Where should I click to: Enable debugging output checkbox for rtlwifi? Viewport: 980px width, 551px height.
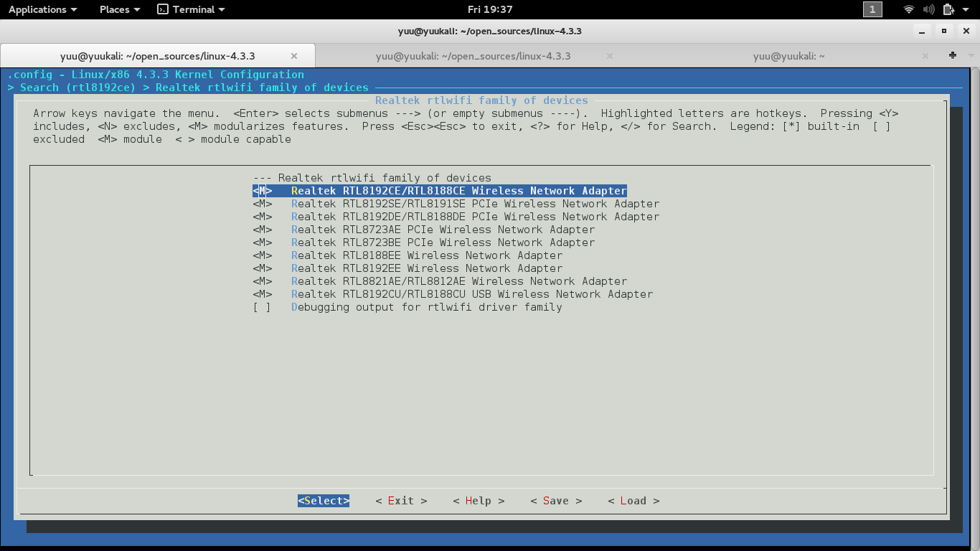point(263,307)
